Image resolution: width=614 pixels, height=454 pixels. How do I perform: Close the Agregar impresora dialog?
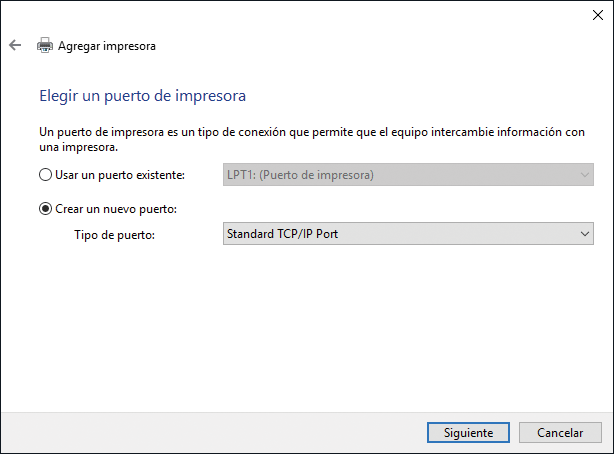[x=596, y=14]
